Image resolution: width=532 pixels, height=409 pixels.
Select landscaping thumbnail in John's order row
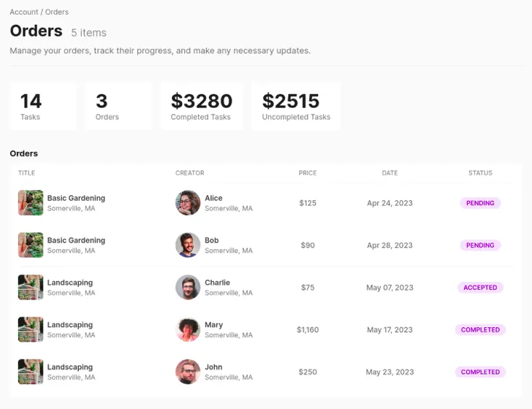coord(31,372)
